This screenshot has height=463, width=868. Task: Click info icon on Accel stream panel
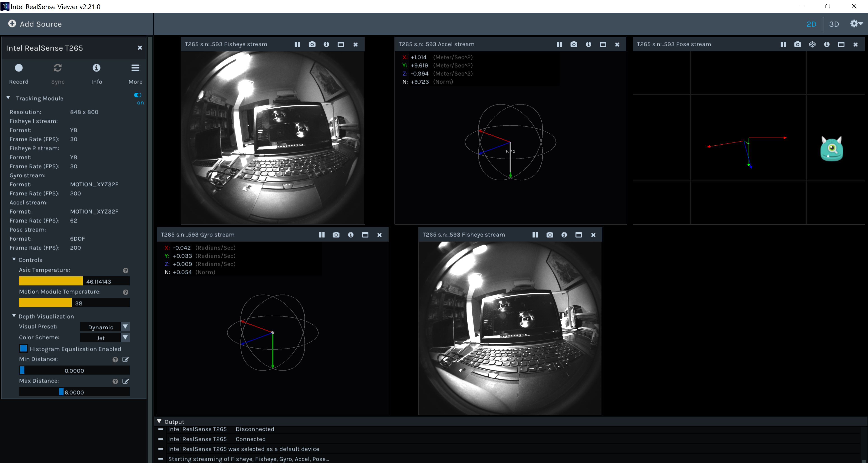[588, 44]
